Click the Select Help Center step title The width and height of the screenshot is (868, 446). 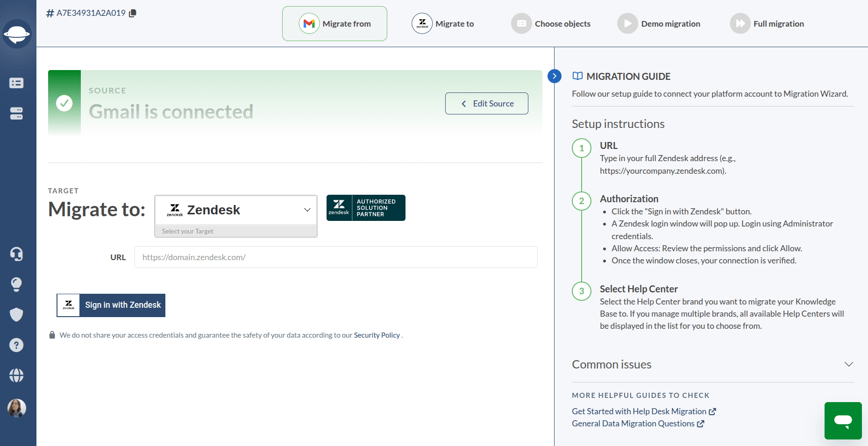[x=639, y=289]
